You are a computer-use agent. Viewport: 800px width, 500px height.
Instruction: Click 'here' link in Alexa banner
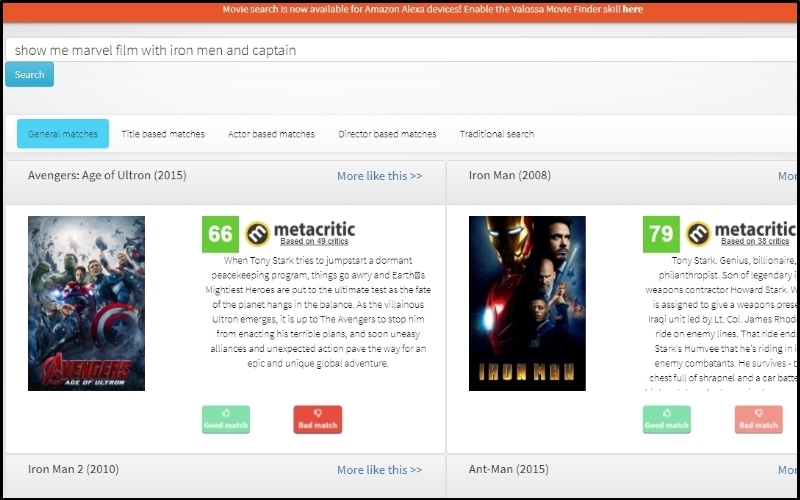click(x=632, y=9)
